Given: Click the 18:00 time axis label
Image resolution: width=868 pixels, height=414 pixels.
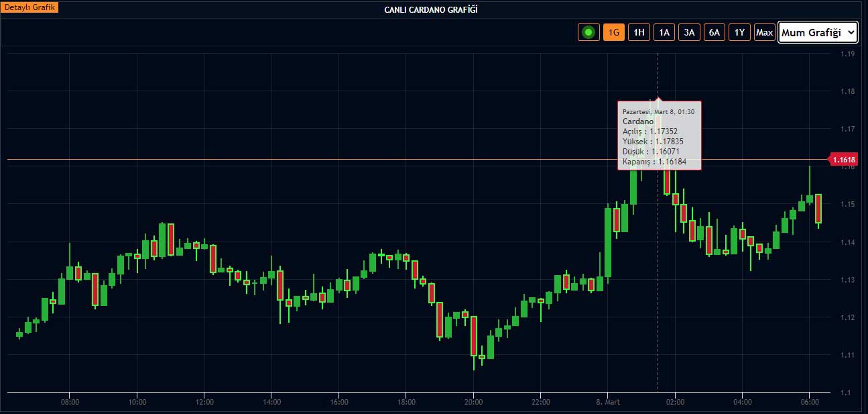Looking at the screenshot, I should [x=406, y=402].
